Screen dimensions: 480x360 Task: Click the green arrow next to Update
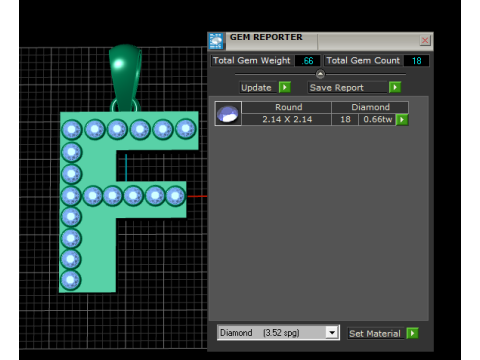(x=285, y=87)
